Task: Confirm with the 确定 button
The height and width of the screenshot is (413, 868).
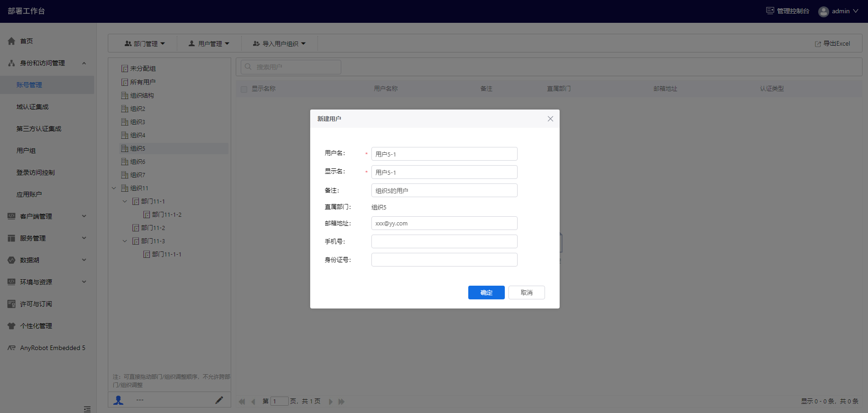Action: point(487,293)
